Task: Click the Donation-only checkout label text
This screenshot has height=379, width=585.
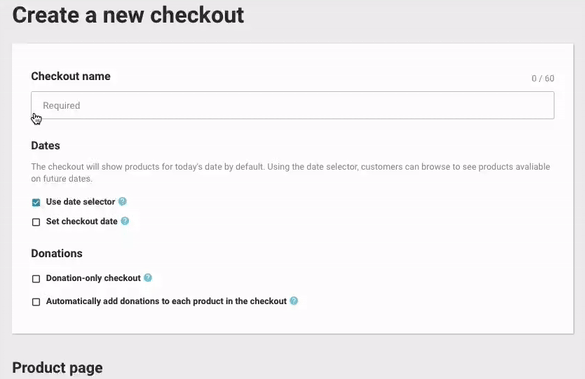Action: (x=93, y=278)
